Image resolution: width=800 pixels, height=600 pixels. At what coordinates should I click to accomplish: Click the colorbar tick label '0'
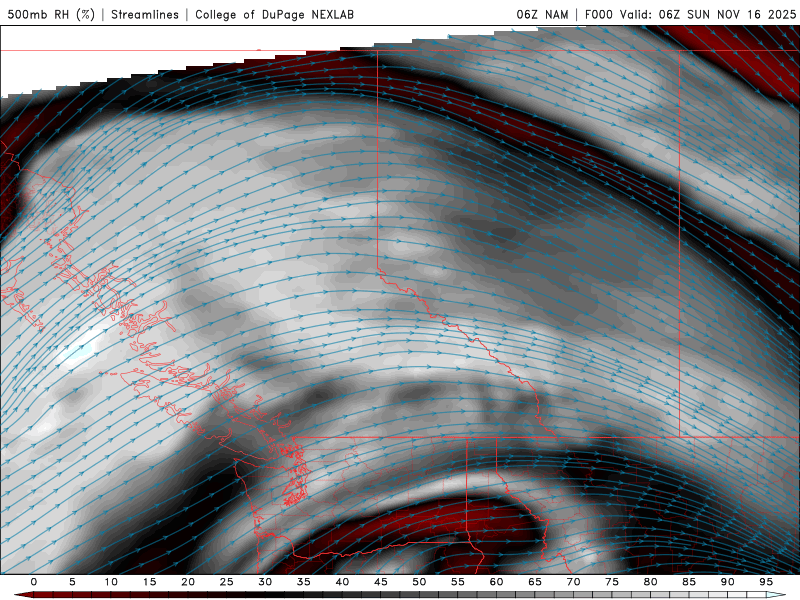[34, 582]
